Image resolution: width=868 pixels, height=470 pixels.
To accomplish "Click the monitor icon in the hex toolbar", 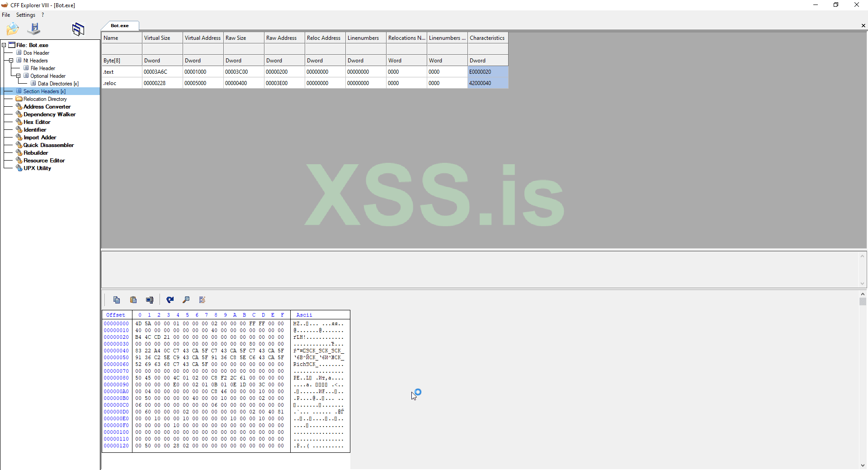I will (x=150, y=299).
